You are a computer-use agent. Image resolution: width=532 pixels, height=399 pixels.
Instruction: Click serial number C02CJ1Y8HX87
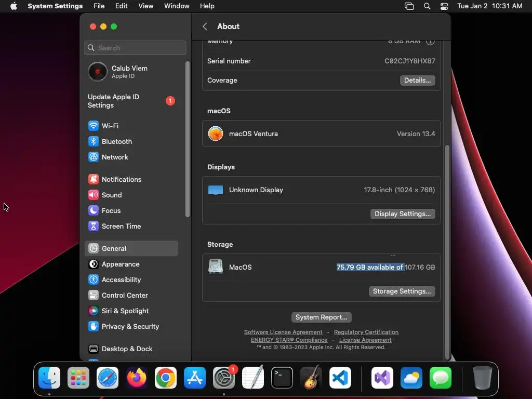pos(409,61)
